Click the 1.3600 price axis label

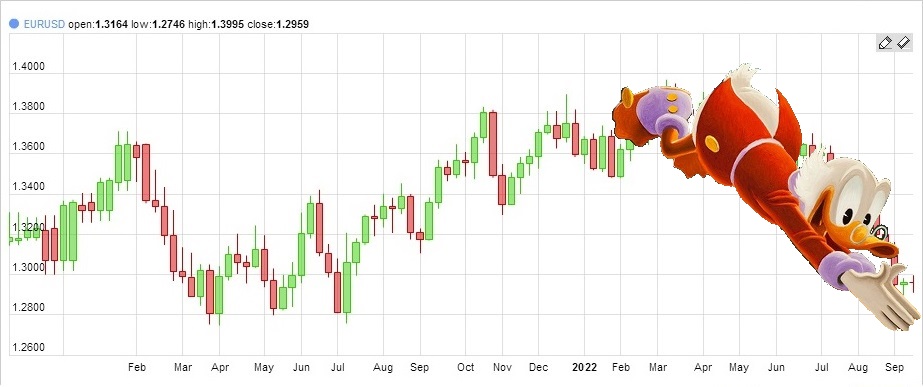[28, 147]
